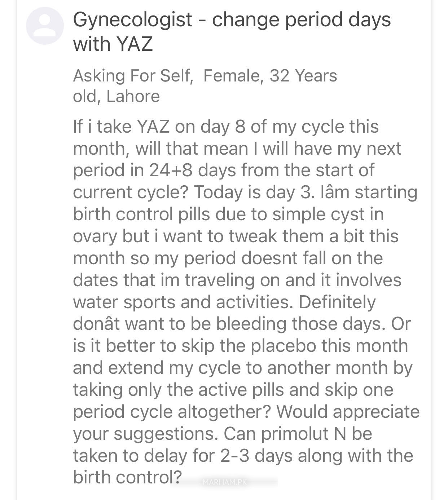Screen dimensions: 448x500
Task: Click the text '24+8 days' in the question
Action: coord(193,170)
